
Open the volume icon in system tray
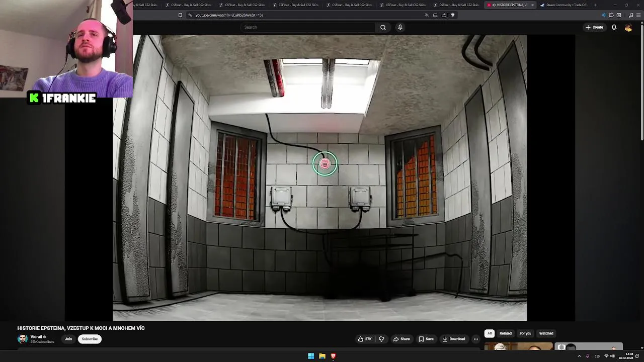pos(612,356)
